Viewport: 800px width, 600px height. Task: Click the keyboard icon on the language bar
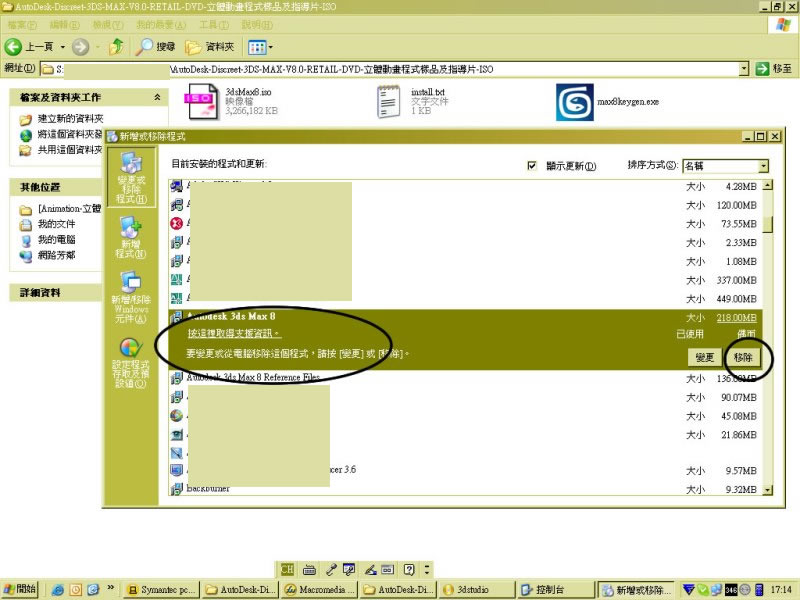pos(309,569)
